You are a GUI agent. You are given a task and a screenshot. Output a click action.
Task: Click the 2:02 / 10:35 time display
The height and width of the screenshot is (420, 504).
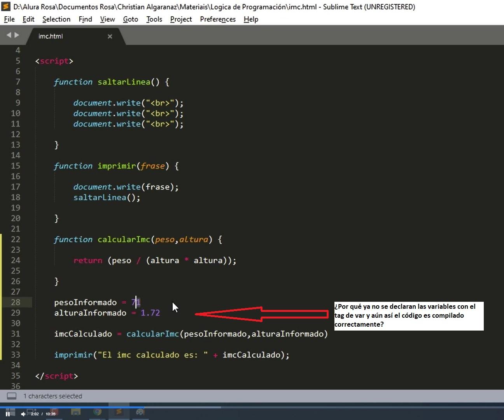coord(43,414)
